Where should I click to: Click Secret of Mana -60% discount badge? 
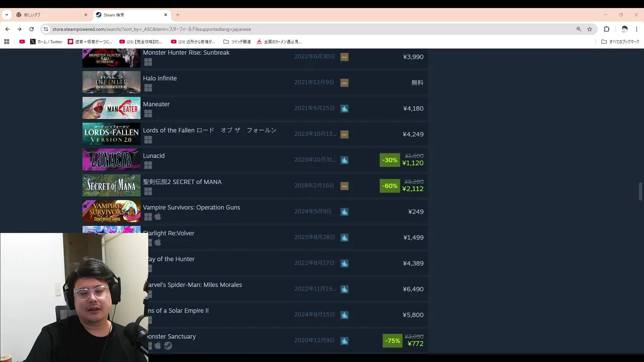390,186
